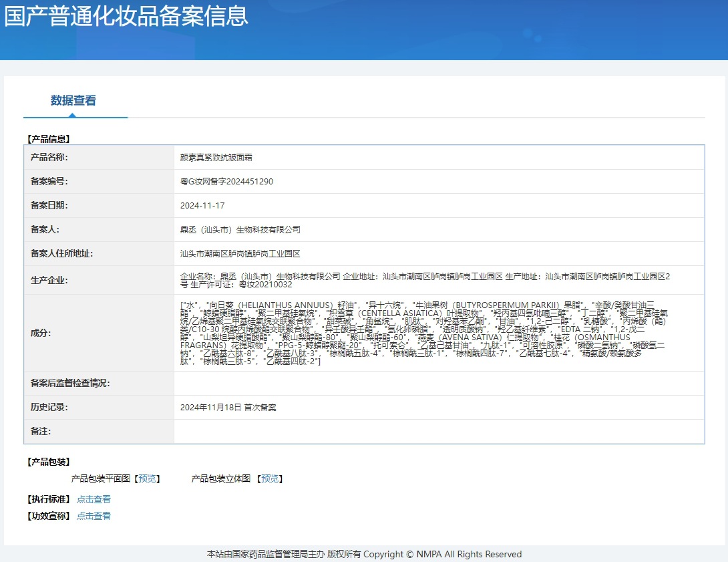The image size is (728, 562).
Task: Click the 备注 row label
Action: (x=41, y=432)
